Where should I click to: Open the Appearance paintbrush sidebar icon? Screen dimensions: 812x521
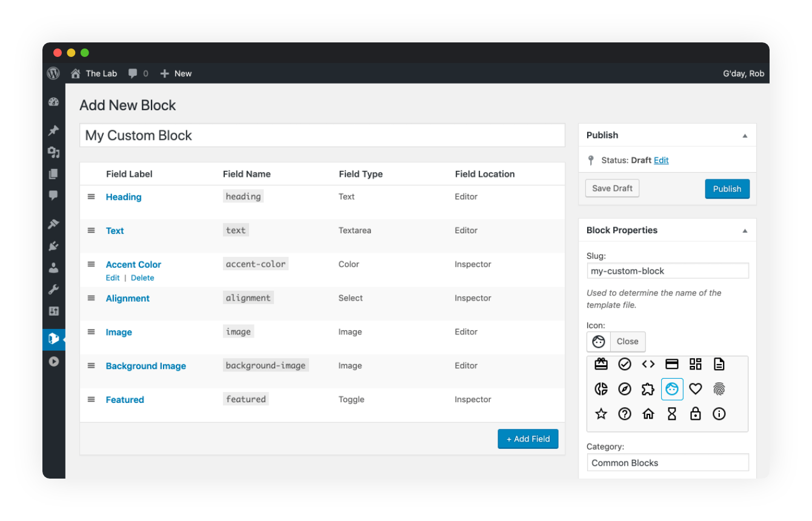pos(53,224)
